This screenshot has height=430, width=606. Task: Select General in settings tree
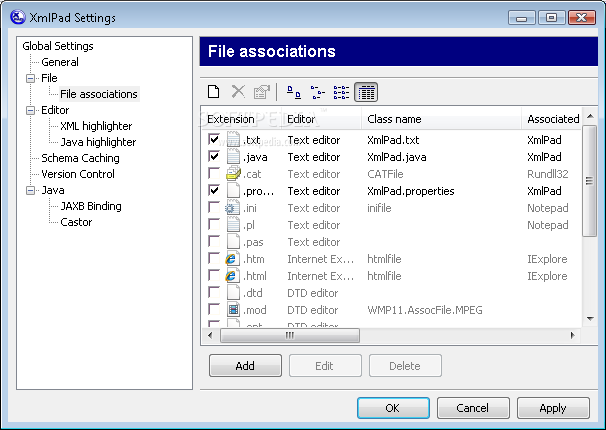(x=60, y=62)
